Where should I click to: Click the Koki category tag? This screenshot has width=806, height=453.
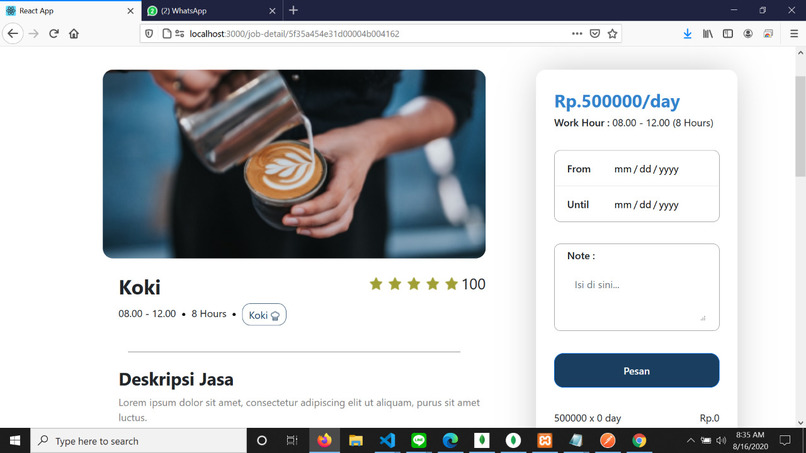[x=264, y=315]
